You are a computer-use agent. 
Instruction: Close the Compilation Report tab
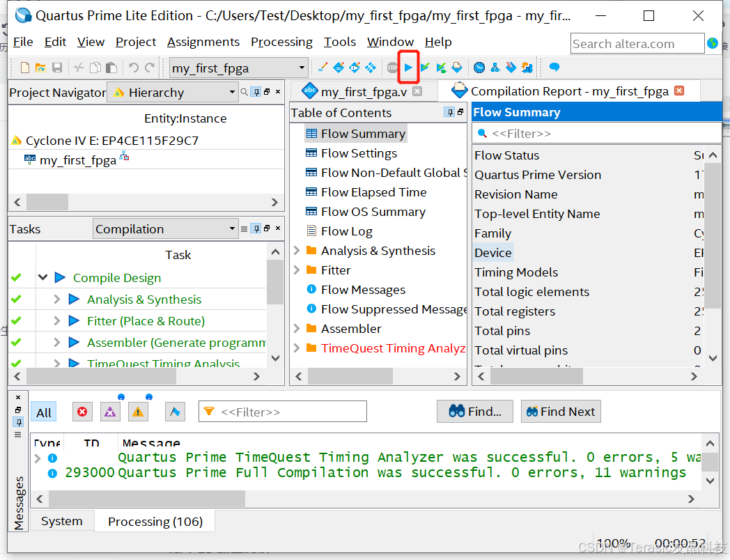[x=679, y=91]
